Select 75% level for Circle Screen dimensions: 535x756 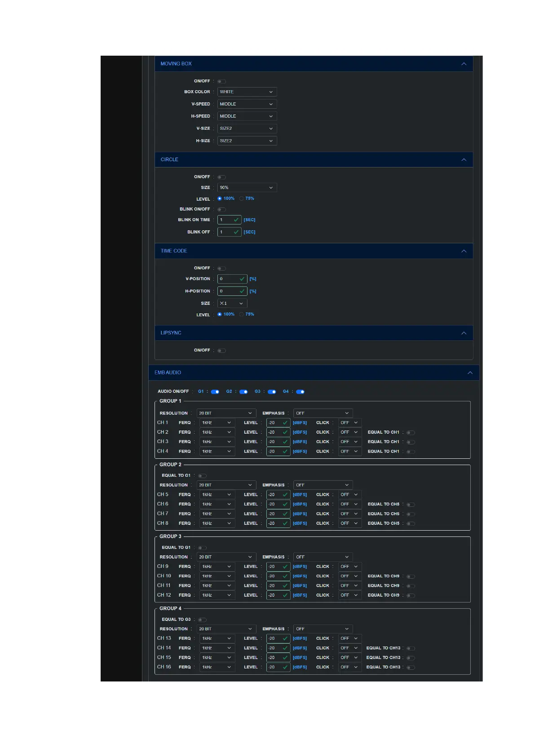pyautogui.click(x=242, y=198)
